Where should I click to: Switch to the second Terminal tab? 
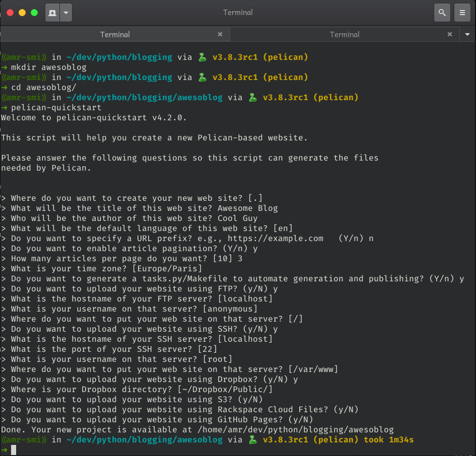345,34
